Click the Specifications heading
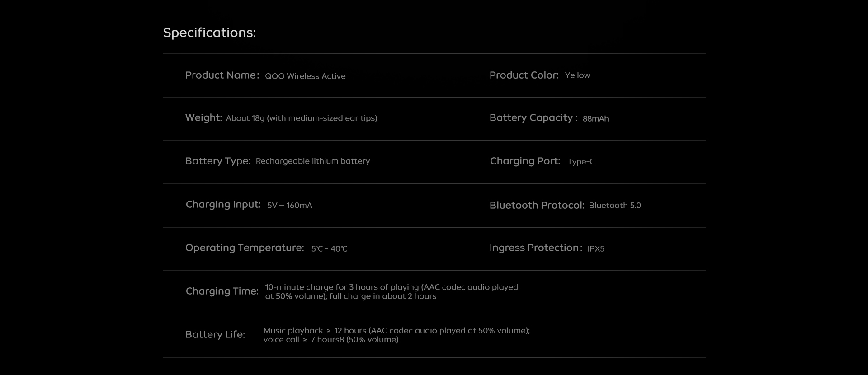This screenshot has height=375, width=868. (209, 33)
